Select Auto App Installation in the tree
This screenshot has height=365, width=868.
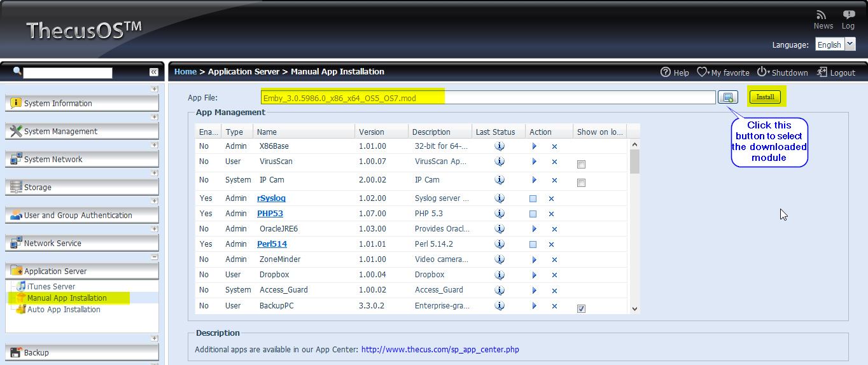pyautogui.click(x=64, y=310)
